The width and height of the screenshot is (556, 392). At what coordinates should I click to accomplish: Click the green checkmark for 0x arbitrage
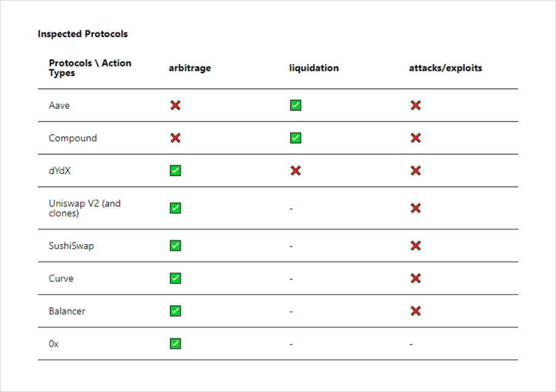click(175, 344)
